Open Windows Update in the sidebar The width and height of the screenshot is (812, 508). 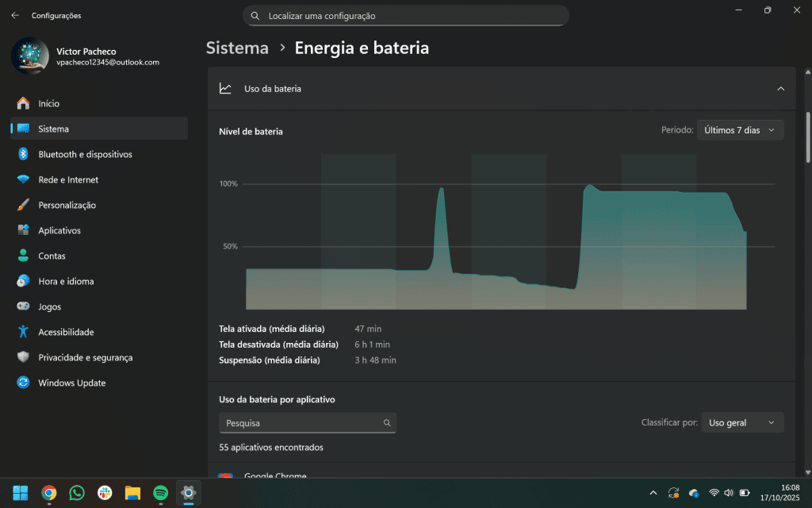coord(73,383)
